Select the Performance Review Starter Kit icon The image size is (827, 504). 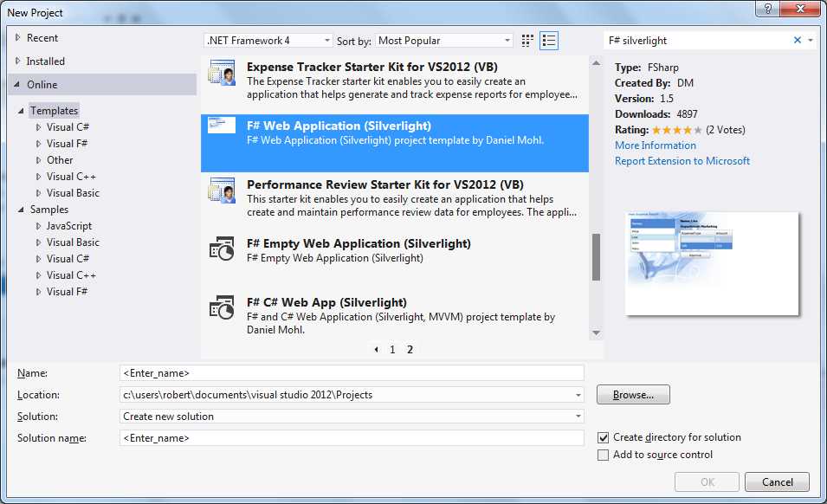[x=222, y=189]
